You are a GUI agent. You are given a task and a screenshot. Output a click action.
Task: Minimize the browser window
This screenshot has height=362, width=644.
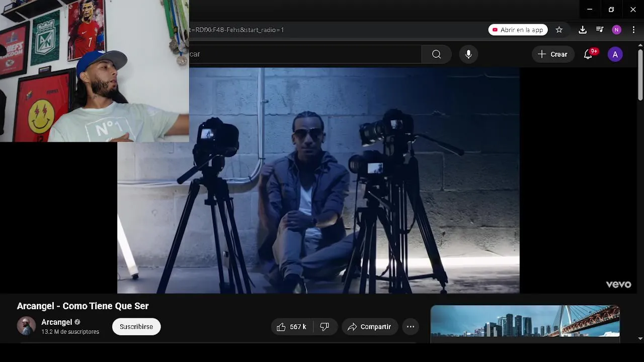[590, 9]
